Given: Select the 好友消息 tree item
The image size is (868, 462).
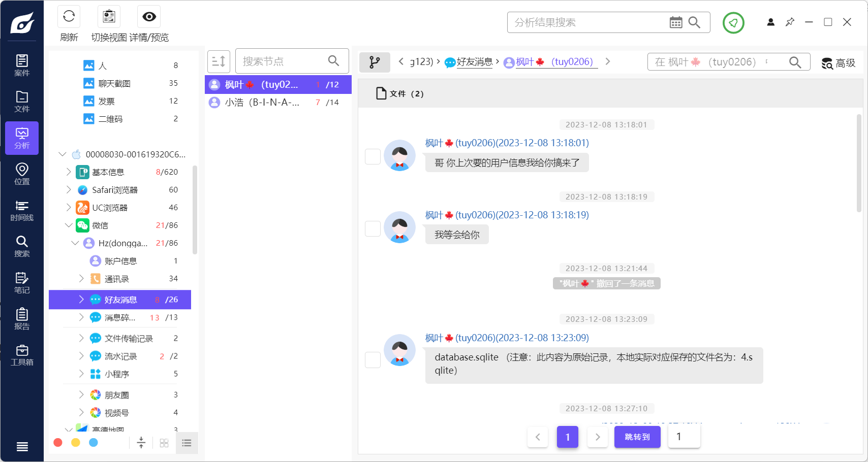Looking at the screenshot, I should point(120,300).
